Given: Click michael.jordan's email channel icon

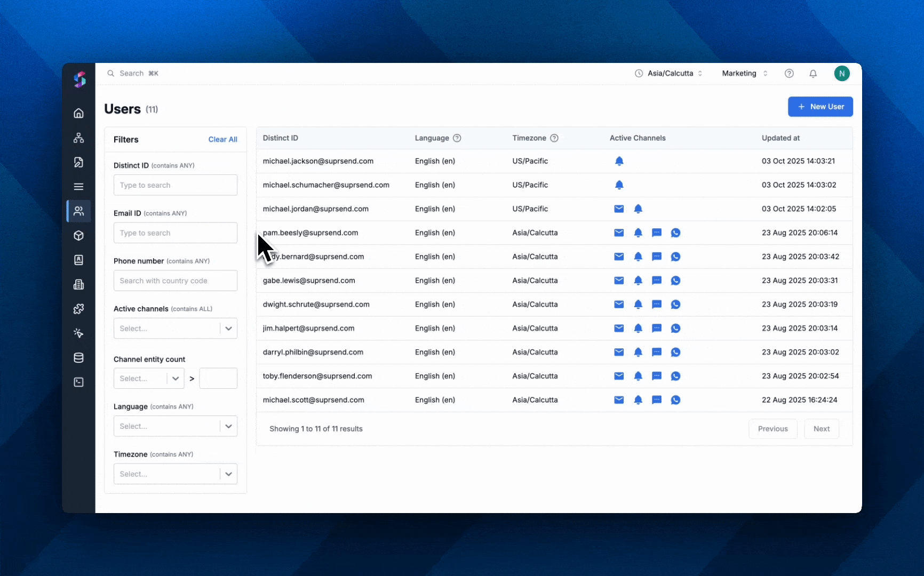Looking at the screenshot, I should [619, 209].
